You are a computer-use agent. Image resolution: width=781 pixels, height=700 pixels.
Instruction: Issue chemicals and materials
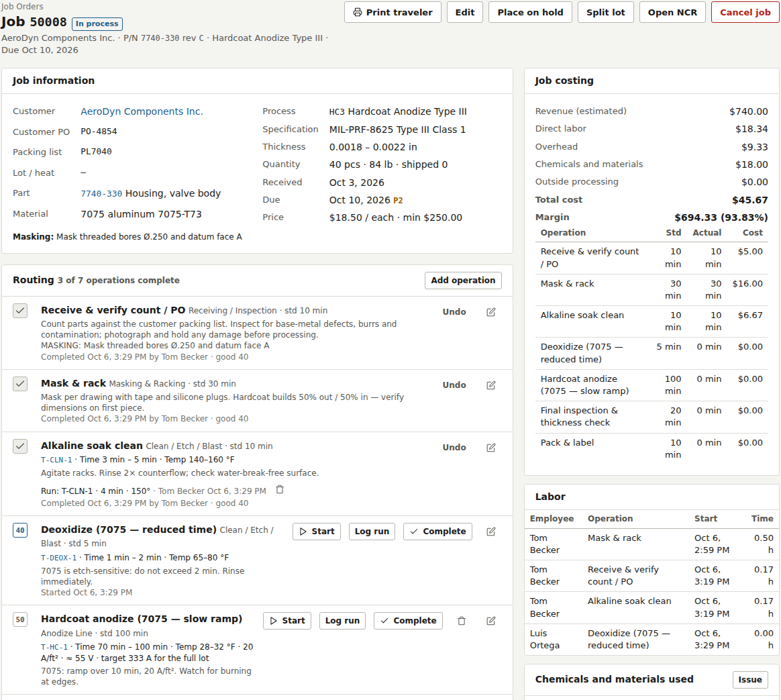coord(749,680)
